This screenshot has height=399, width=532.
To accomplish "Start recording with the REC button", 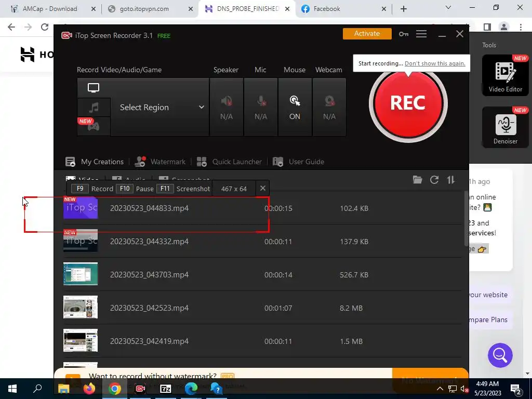I will coord(408,103).
